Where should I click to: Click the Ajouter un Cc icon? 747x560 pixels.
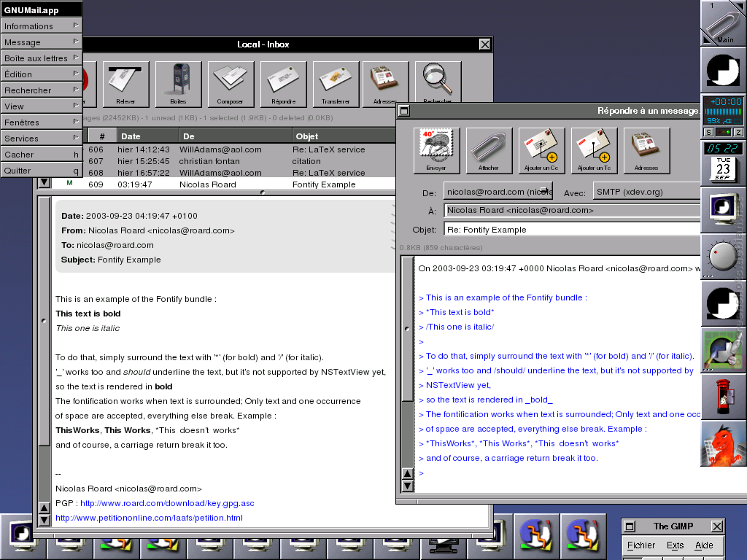(541, 150)
